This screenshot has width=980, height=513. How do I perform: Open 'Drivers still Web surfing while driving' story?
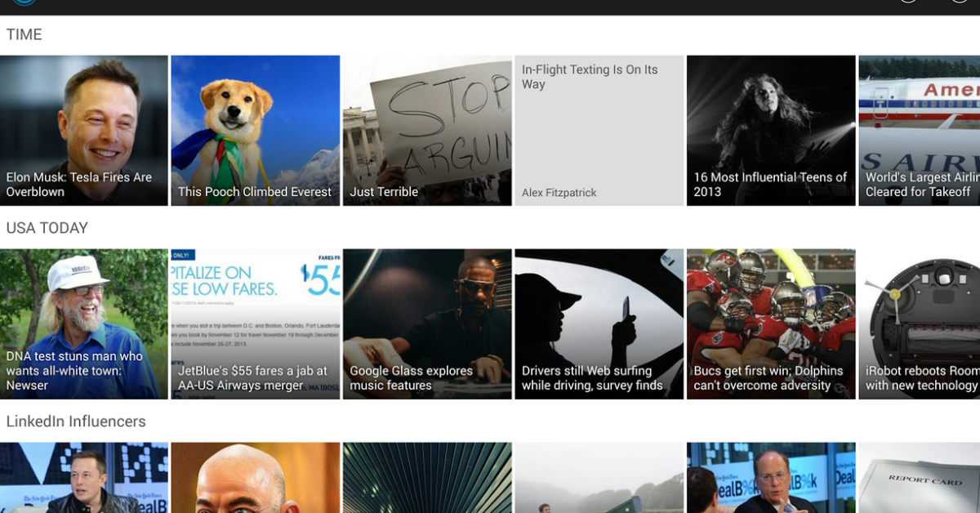(x=599, y=324)
